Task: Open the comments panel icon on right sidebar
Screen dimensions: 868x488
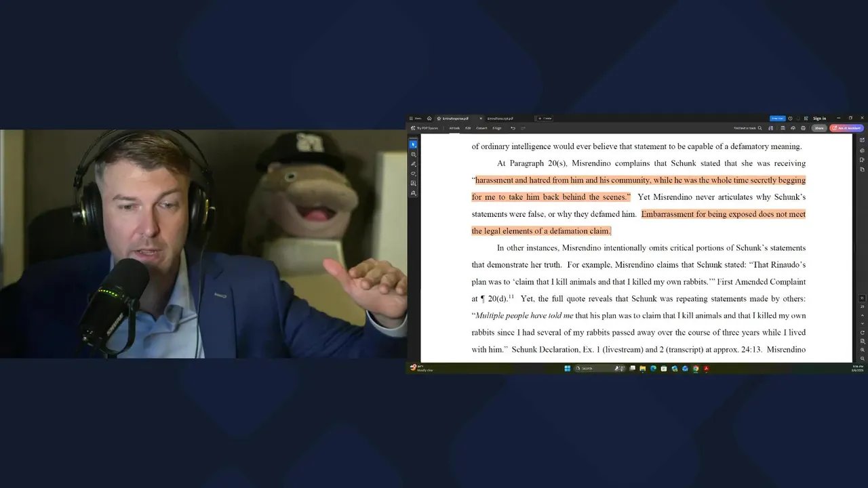Action: [x=862, y=150]
